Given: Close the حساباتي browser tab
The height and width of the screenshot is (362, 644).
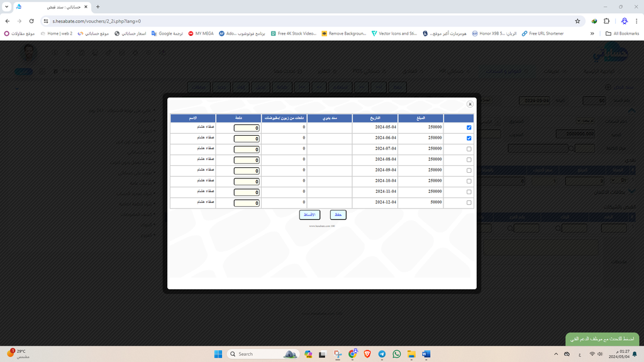Looking at the screenshot, I should [86, 7].
